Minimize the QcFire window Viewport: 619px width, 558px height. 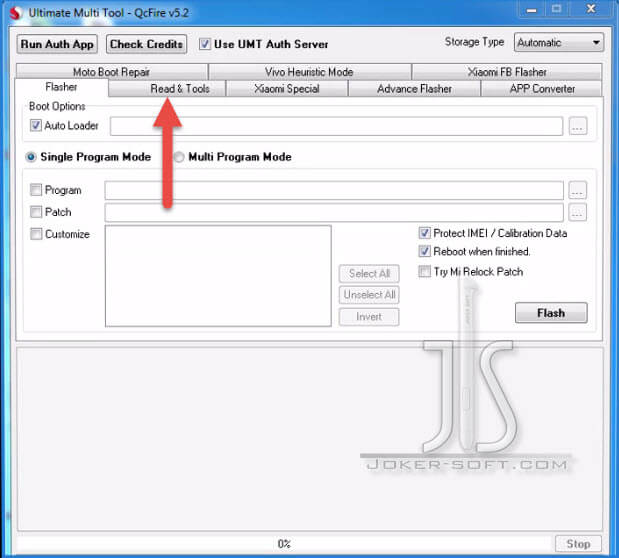[532, 10]
